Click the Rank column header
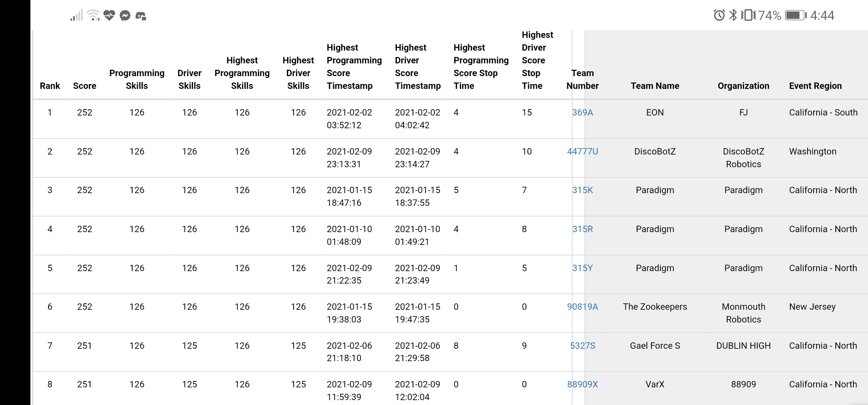The height and width of the screenshot is (405, 868). (50, 86)
